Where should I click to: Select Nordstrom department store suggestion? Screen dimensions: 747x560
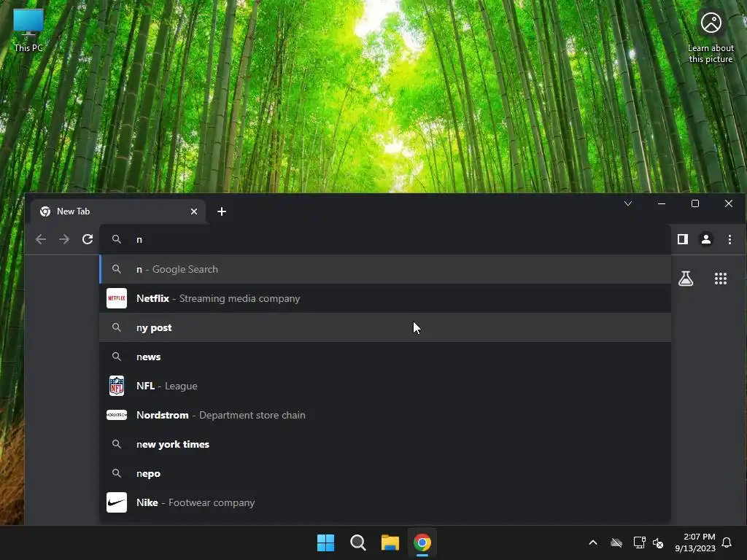[x=385, y=415]
